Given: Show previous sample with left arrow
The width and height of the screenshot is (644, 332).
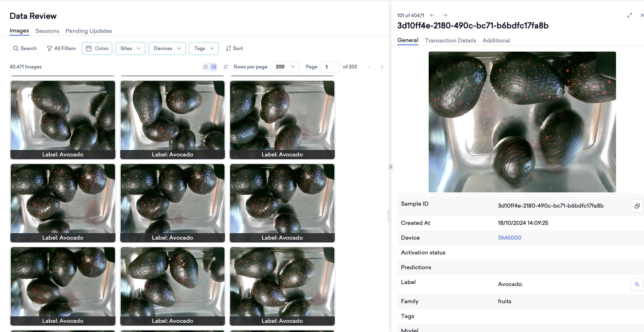Looking at the screenshot, I should pyautogui.click(x=432, y=15).
